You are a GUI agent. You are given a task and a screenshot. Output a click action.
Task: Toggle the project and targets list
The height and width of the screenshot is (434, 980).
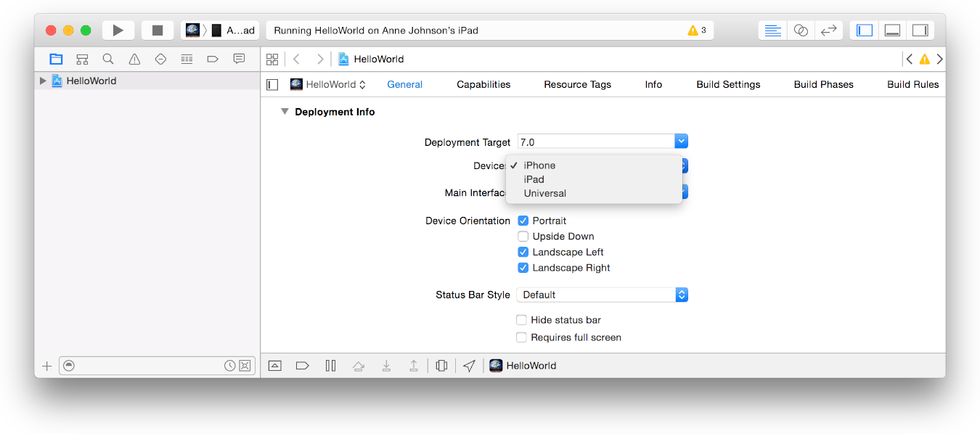pyautogui.click(x=272, y=84)
